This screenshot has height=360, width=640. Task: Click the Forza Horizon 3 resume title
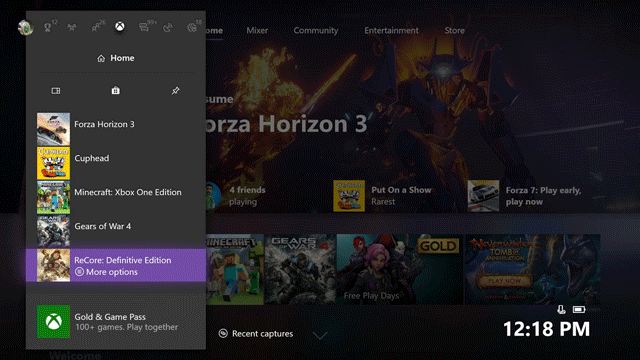(287, 124)
